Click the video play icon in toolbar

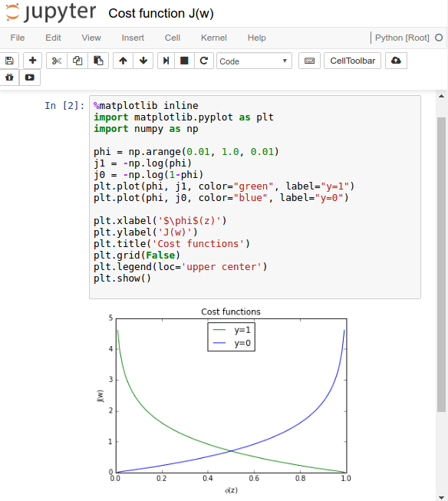point(30,77)
